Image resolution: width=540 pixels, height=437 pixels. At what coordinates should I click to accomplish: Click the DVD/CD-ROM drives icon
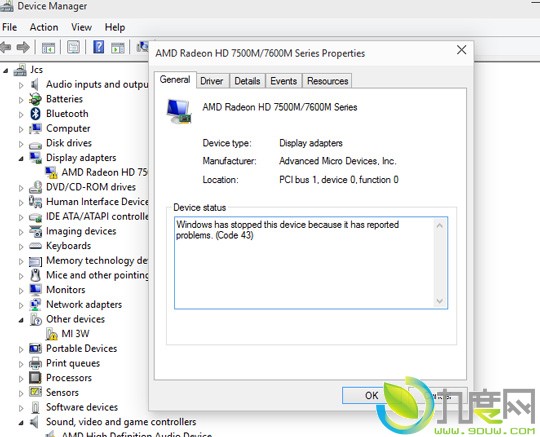coord(35,187)
